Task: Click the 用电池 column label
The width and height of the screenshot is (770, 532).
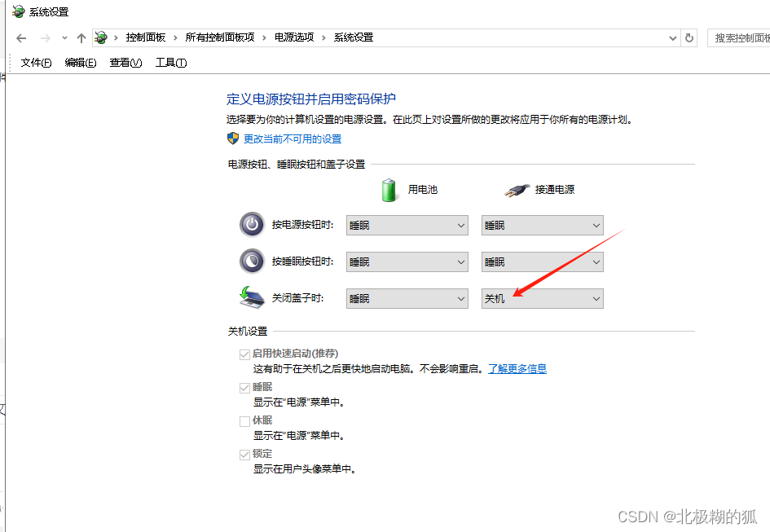Action: pos(422,190)
